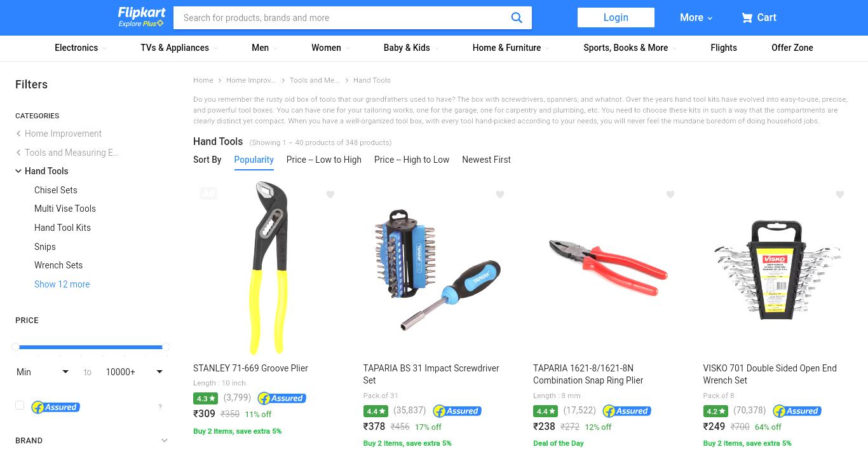Wishlist the VISKO Wrench Set heart
The image size is (868, 463).
[x=840, y=195]
